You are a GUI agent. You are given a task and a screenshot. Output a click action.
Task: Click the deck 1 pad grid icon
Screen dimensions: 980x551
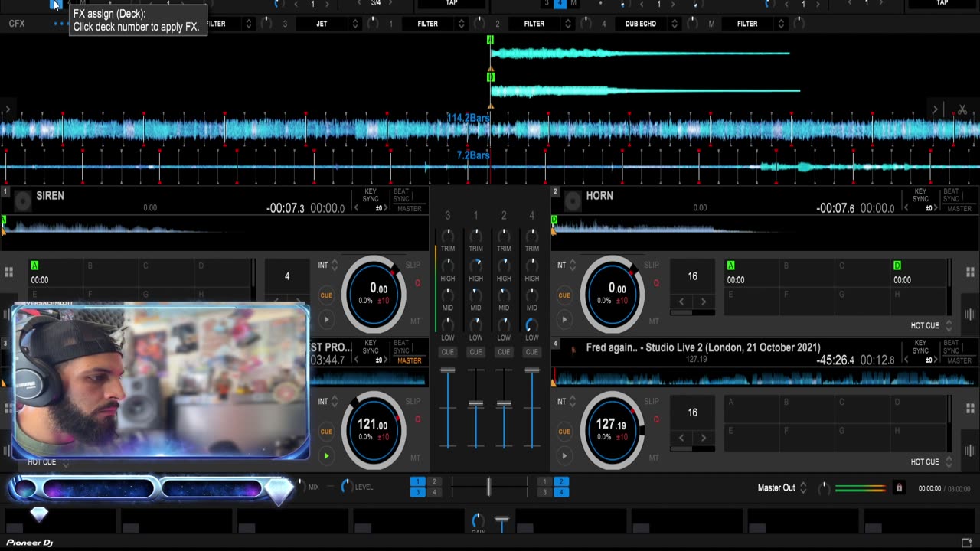(8, 272)
